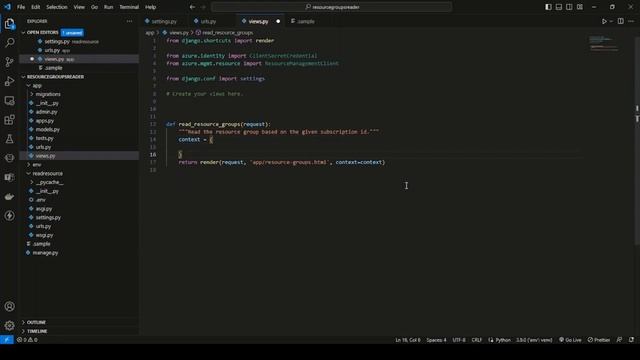Go forward with the navigation arrow
This screenshot has height=360, width=640.
coord(203,7)
